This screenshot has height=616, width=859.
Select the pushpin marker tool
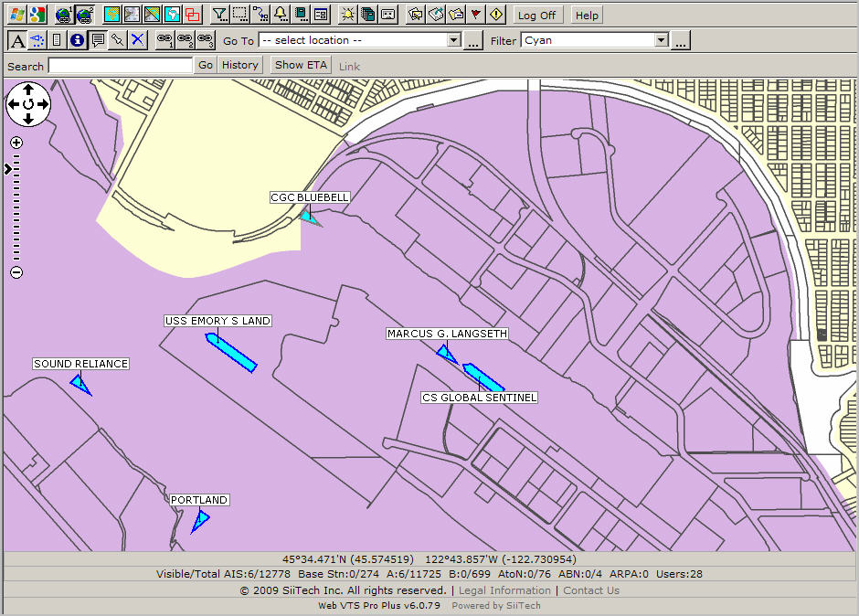click(x=118, y=40)
